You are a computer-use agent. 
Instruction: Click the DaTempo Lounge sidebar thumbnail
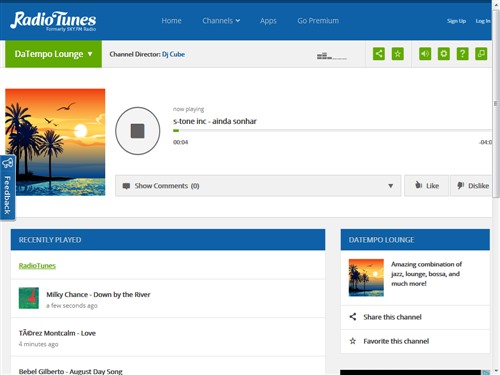click(x=366, y=278)
